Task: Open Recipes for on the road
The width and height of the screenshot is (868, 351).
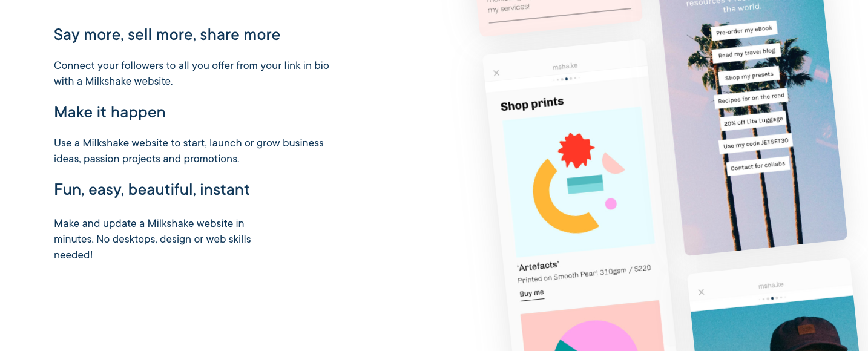Action: point(751,99)
